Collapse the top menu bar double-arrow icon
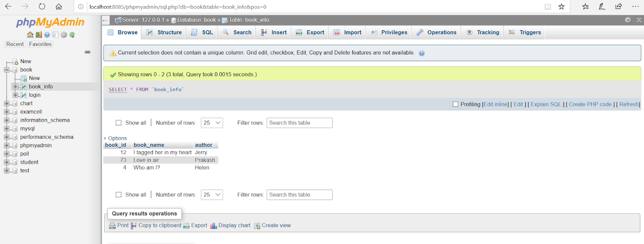This screenshot has height=244, width=644. coord(639,20)
